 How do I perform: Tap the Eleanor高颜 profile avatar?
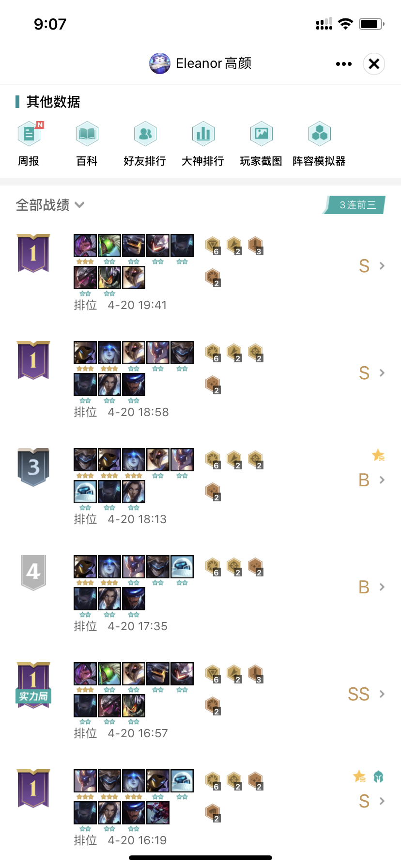[160, 63]
